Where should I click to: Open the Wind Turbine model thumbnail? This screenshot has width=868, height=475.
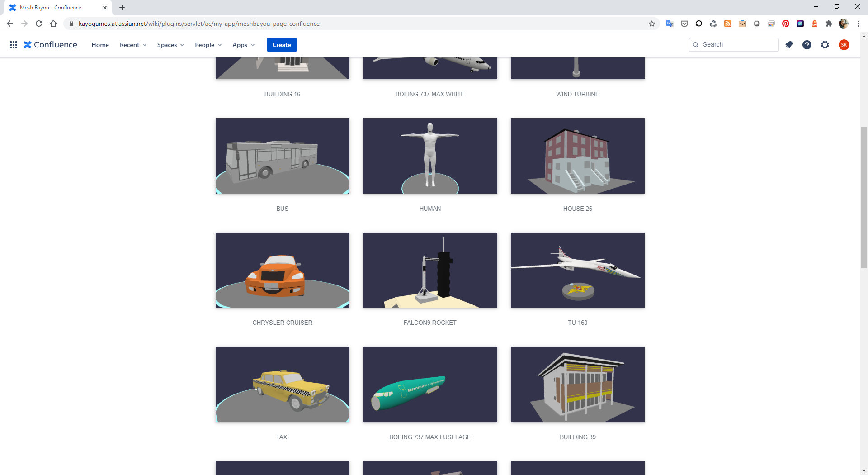578,68
